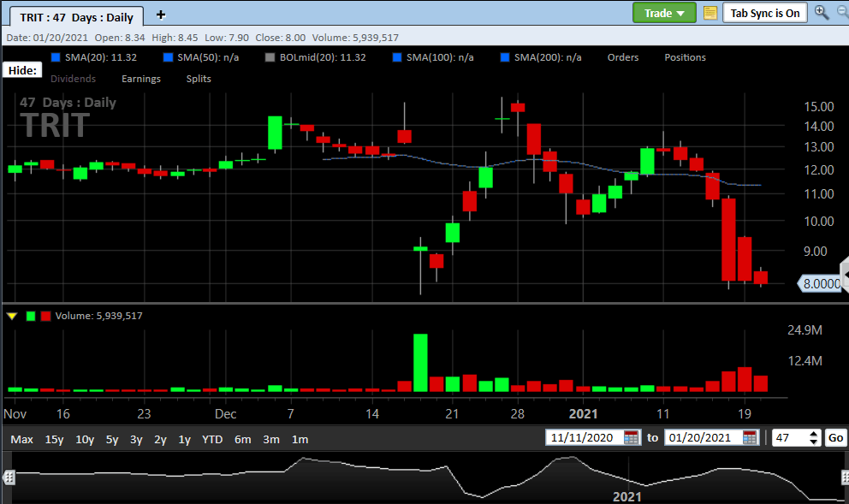Image resolution: width=849 pixels, height=504 pixels.
Task: Click the Go button
Action: pyautogui.click(x=835, y=437)
